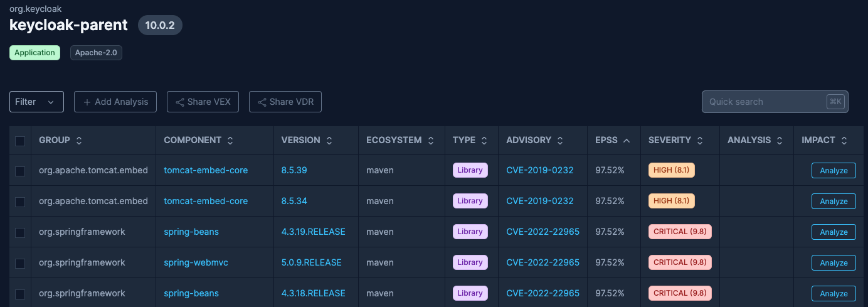Sort by VERSION column sort icon
This screenshot has width=868, height=307.
(329, 141)
